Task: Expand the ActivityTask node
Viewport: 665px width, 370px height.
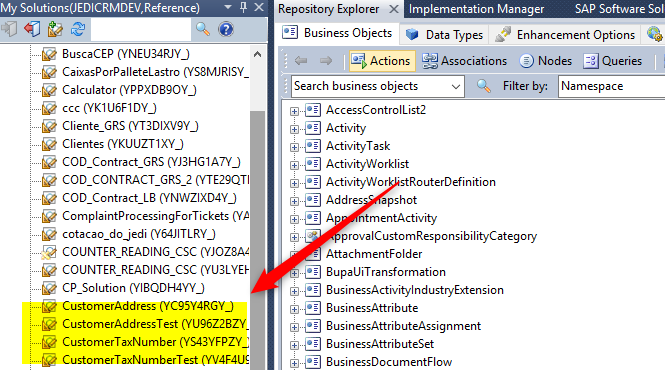Action: 294,147
